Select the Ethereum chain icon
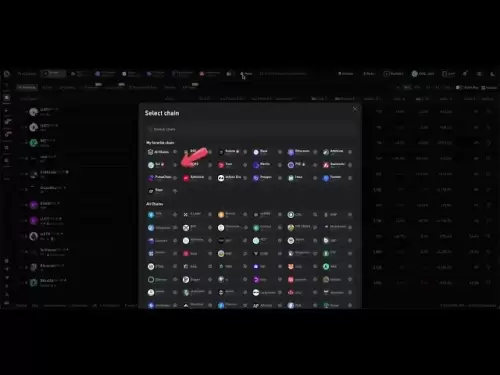The height and width of the screenshot is (375, 500). tap(291, 152)
